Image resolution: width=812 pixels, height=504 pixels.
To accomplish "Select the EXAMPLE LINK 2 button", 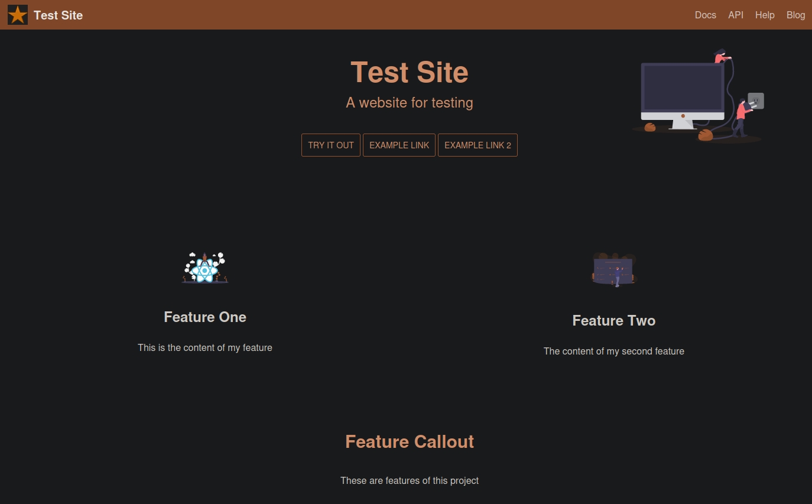I will pos(478,145).
